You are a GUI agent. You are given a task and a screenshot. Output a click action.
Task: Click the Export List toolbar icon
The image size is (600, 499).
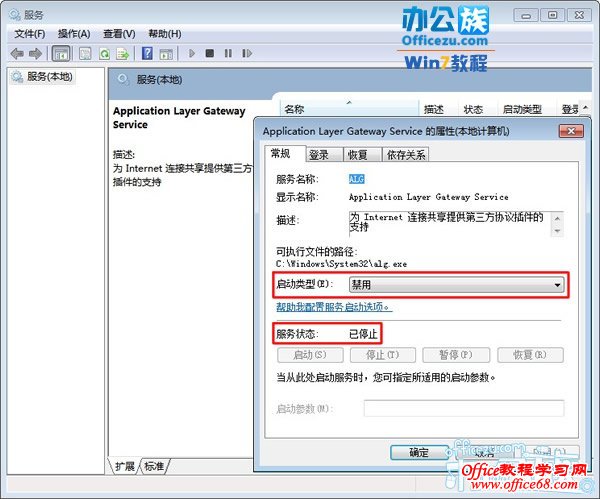click(123, 54)
